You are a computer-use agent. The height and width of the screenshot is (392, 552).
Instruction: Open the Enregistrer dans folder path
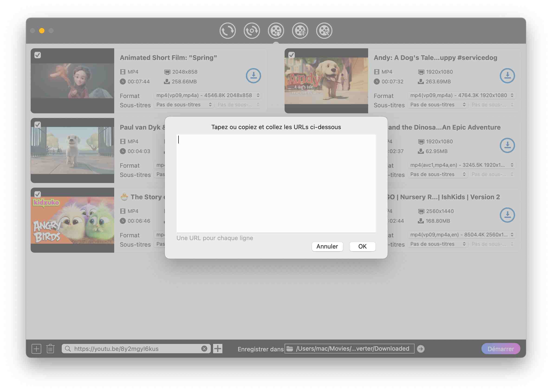tap(349, 349)
